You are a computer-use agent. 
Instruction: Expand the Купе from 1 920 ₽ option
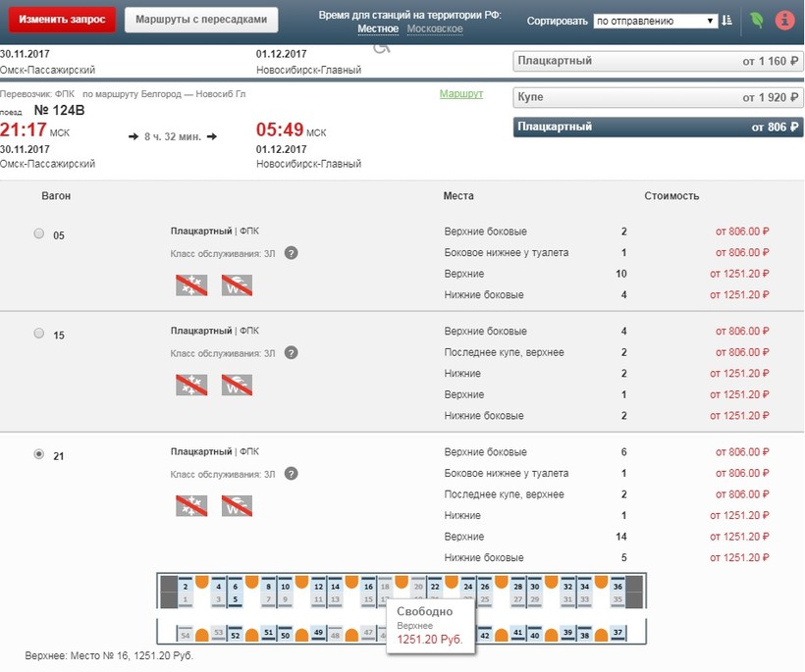click(x=659, y=97)
